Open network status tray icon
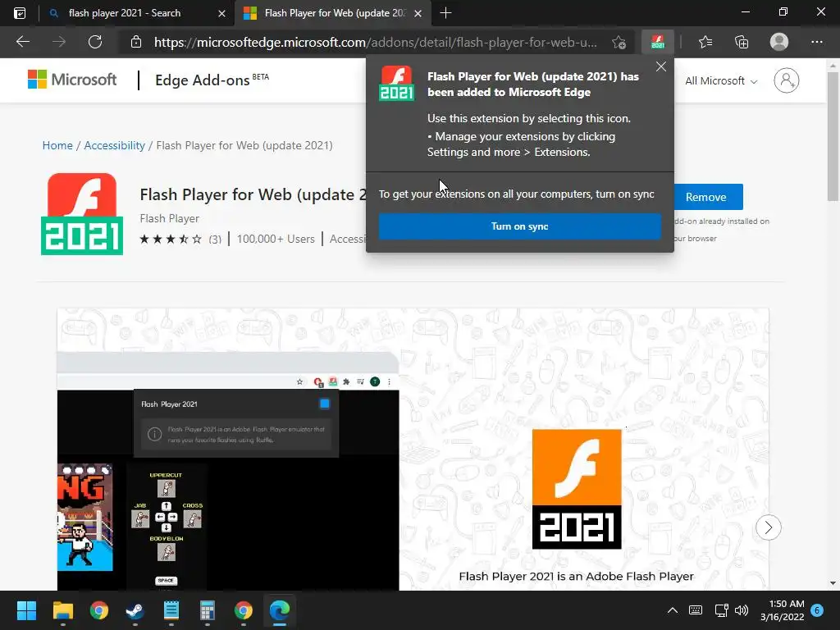840x630 pixels. 721,610
